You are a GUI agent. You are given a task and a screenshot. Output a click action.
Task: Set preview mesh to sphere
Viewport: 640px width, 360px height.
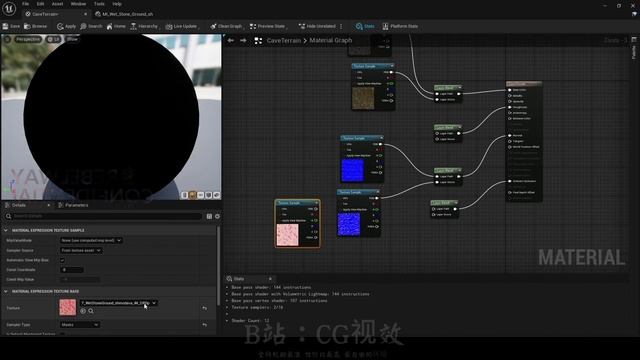click(x=193, y=195)
